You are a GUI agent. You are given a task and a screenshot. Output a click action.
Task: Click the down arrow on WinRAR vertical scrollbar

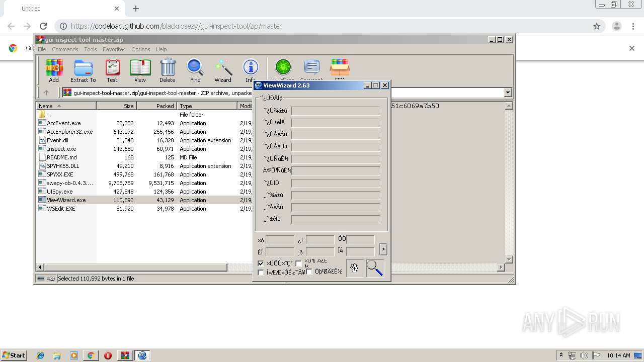(x=509, y=259)
